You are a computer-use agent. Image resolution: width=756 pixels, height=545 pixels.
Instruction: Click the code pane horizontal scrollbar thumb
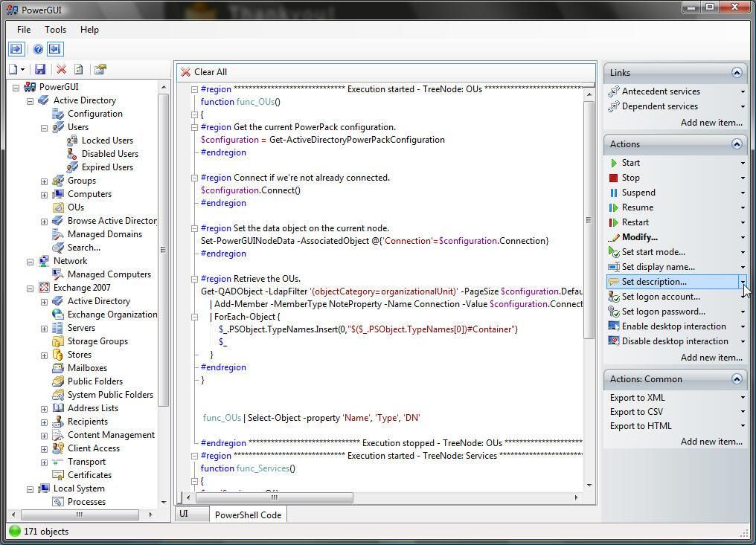pyautogui.click(x=275, y=497)
